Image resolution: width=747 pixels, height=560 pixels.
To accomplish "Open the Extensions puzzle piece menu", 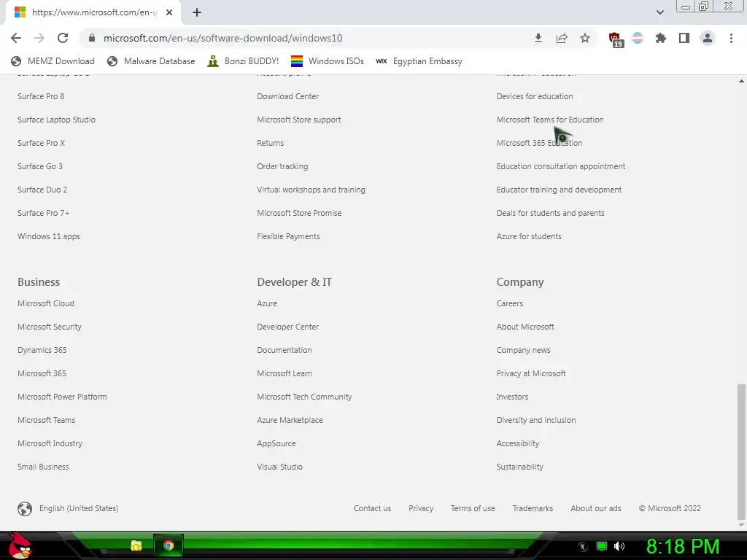I will tap(661, 38).
